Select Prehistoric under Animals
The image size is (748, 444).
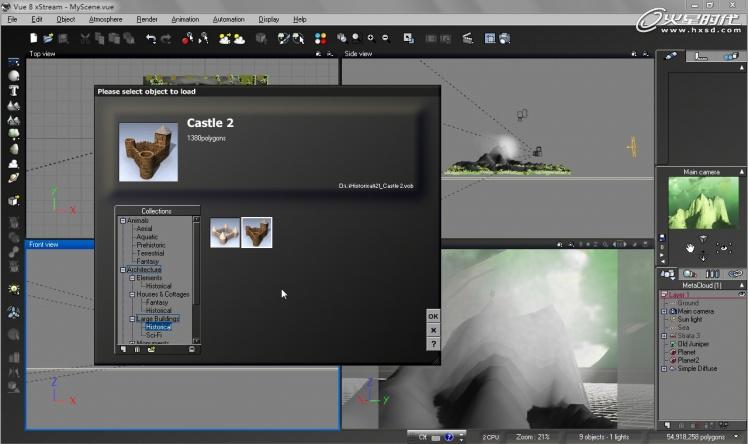click(151, 245)
